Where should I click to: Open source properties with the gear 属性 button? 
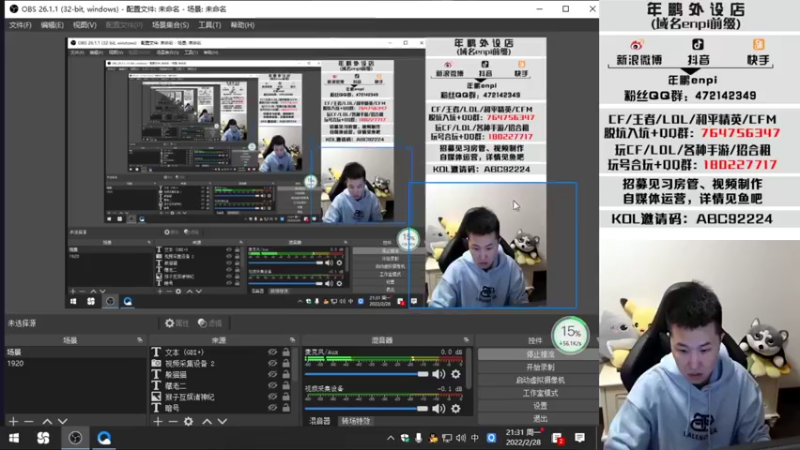click(x=177, y=323)
